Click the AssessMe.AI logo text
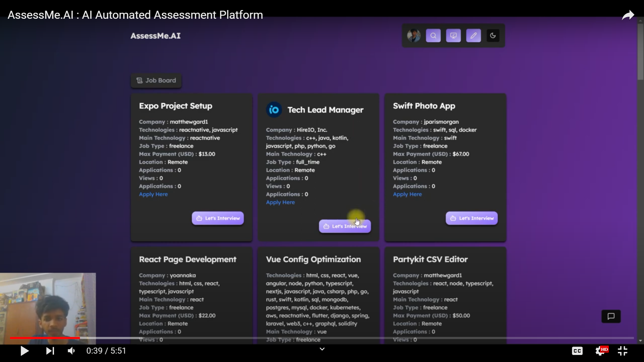The image size is (644, 362). pyautogui.click(x=155, y=36)
